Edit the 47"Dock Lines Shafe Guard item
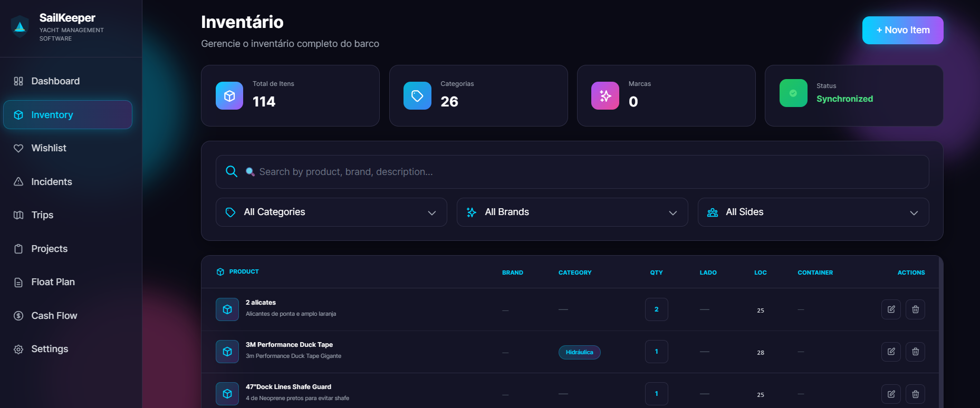 point(891,394)
